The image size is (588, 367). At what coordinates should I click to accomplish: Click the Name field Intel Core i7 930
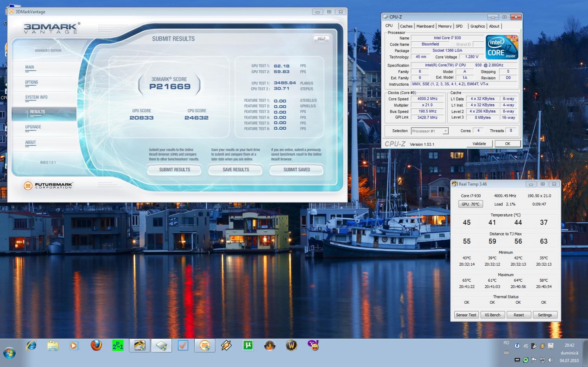pyautogui.click(x=447, y=38)
